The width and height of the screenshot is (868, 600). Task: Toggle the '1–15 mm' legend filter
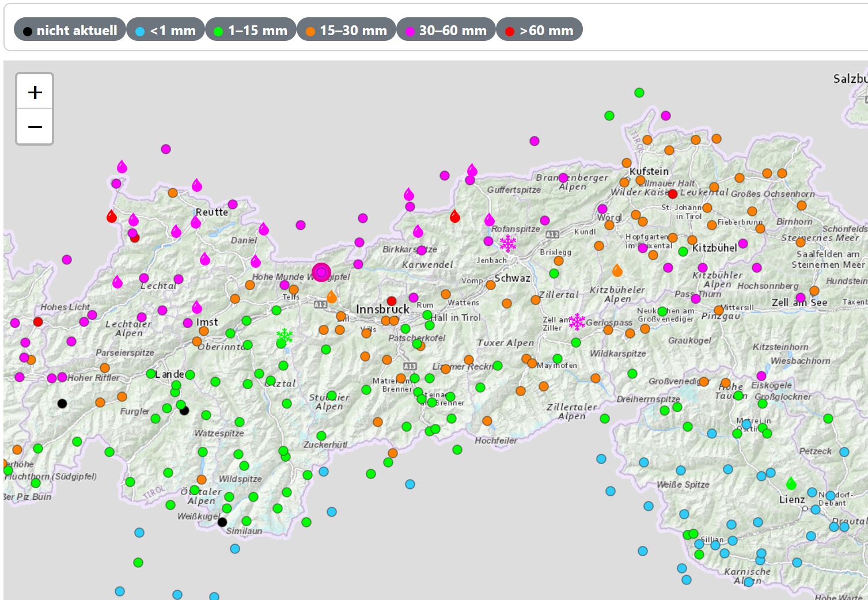251,31
